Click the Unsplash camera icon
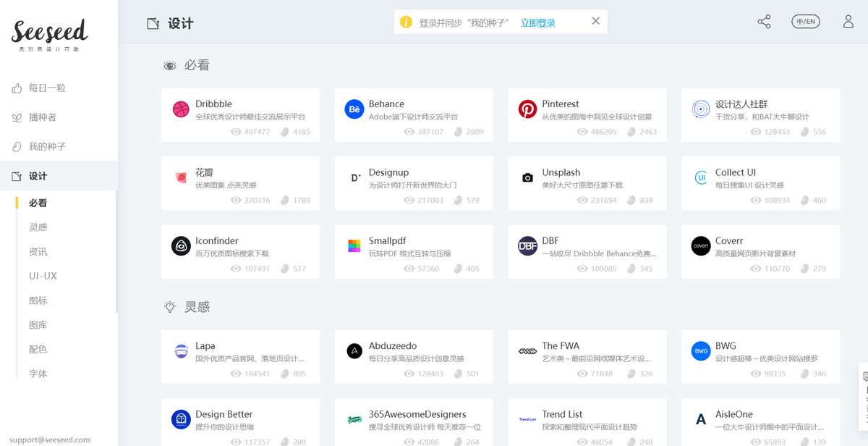Image resolution: width=868 pixels, height=446 pixels. click(x=527, y=177)
